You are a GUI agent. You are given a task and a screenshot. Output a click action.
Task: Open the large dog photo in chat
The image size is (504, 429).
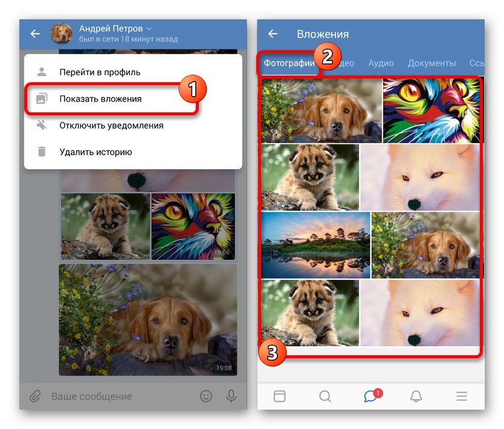click(148, 320)
